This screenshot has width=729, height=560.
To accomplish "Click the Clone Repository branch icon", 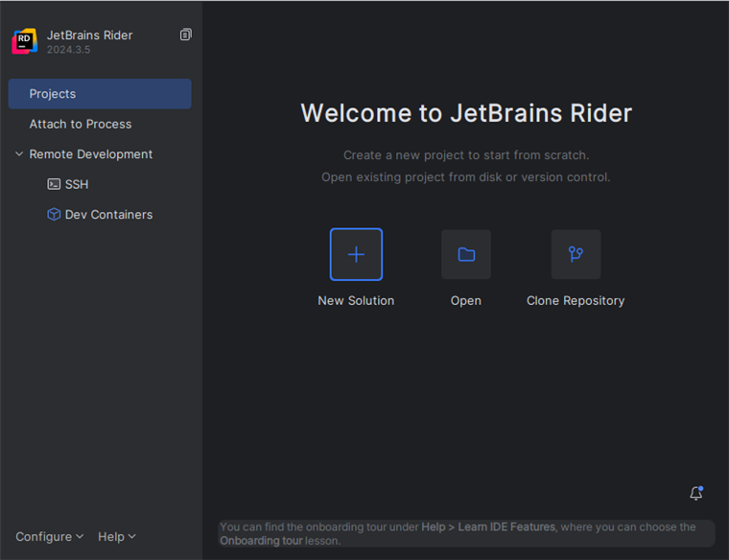I will pos(576,254).
